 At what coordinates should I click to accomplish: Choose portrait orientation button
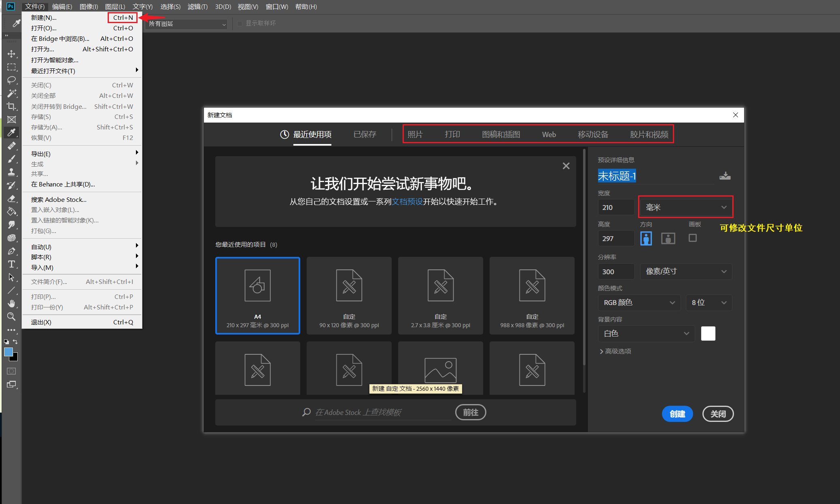point(646,238)
